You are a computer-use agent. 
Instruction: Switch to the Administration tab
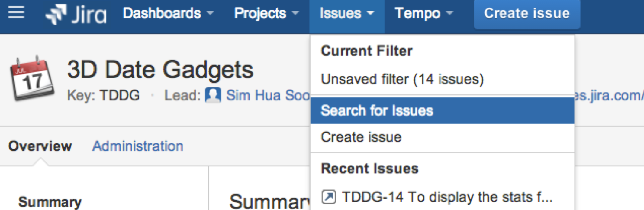click(x=138, y=146)
